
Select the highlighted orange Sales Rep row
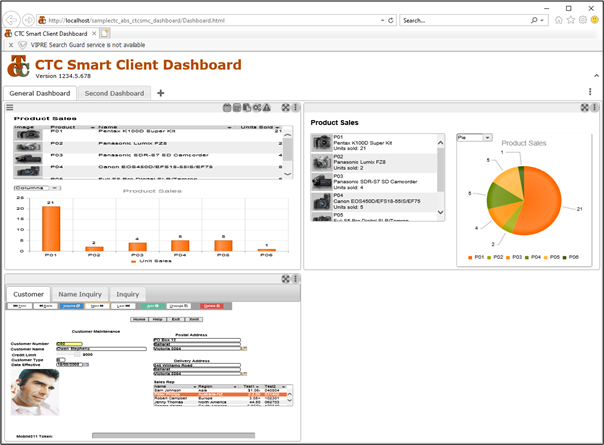[x=220, y=395]
